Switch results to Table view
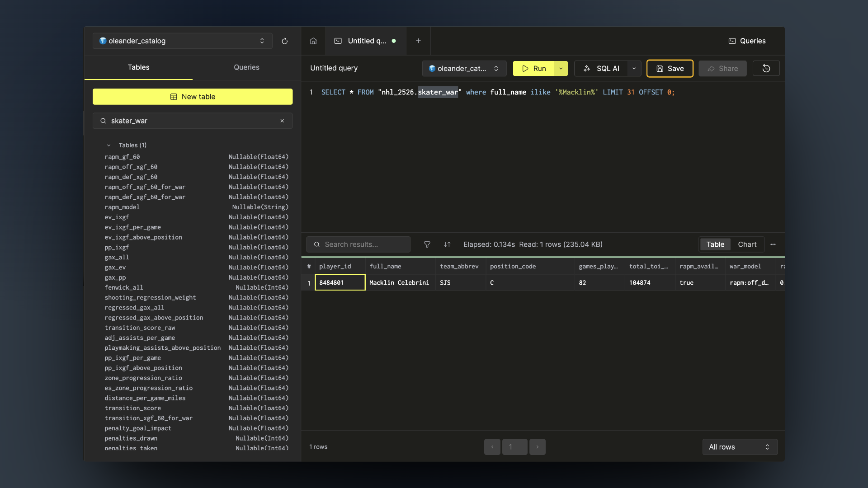The height and width of the screenshot is (488, 868). (x=715, y=244)
